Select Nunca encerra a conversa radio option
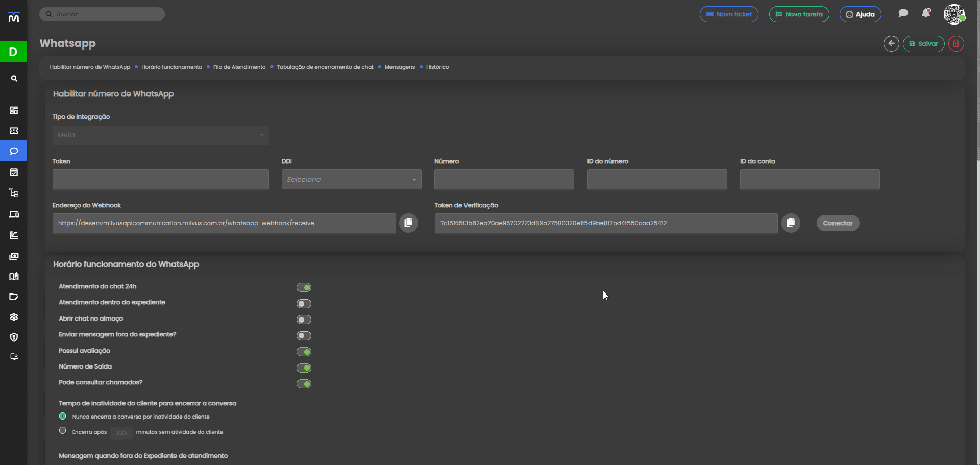 62,417
